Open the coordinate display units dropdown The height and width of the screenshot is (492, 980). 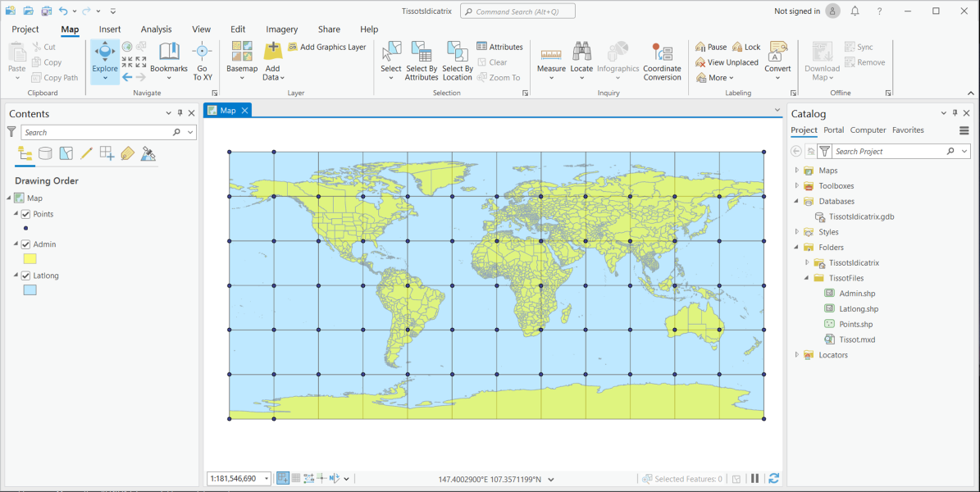point(551,480)
